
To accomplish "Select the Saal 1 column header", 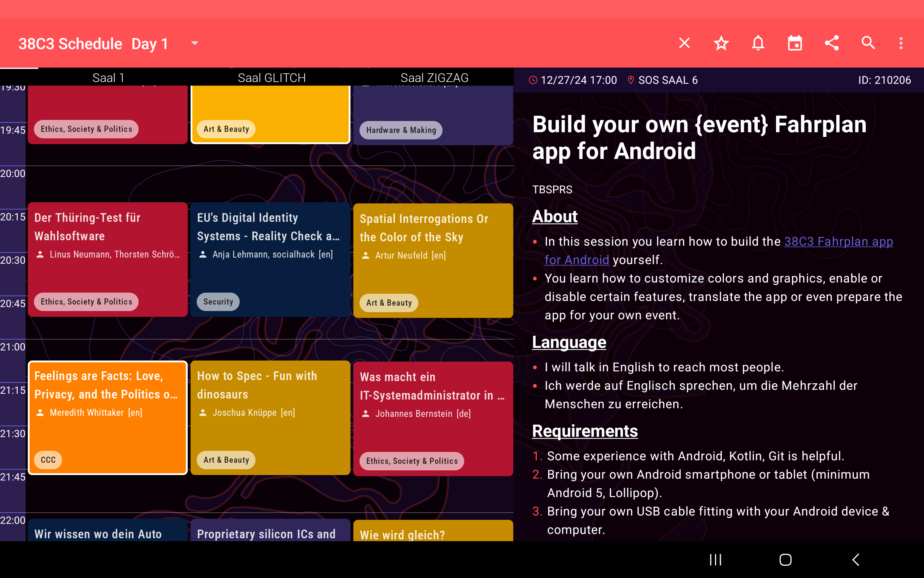I will point(108,78).
